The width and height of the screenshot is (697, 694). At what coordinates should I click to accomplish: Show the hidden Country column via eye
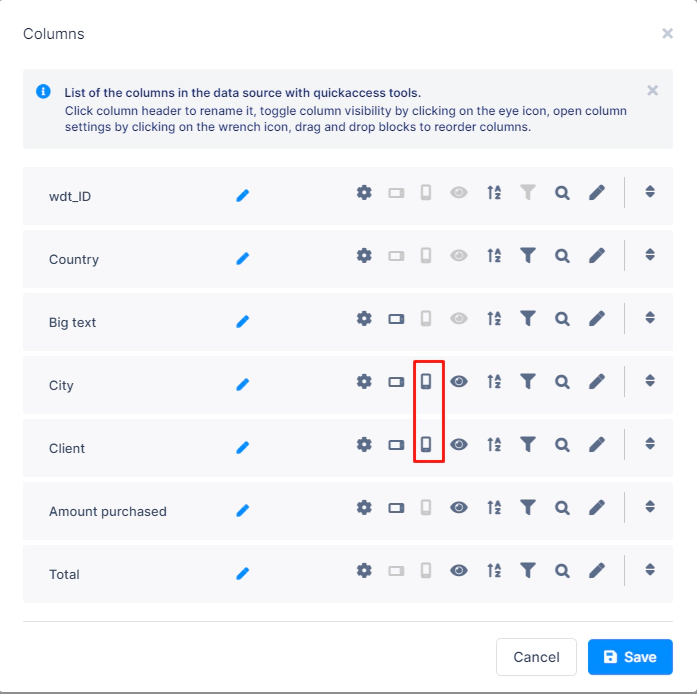[x=459, y=256]
